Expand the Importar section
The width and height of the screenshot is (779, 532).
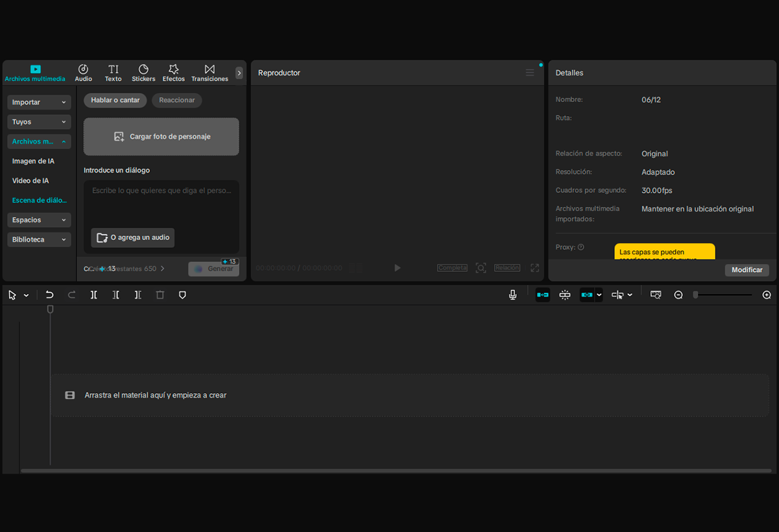pyautogui.click(x=39, y=103)
